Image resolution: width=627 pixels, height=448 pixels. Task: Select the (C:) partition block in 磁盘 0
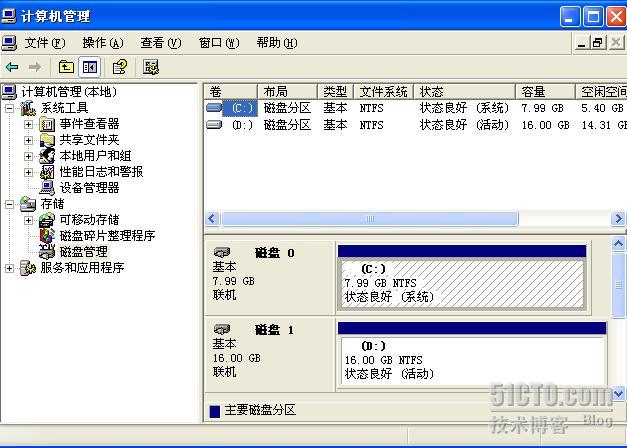tap(461, 283)
